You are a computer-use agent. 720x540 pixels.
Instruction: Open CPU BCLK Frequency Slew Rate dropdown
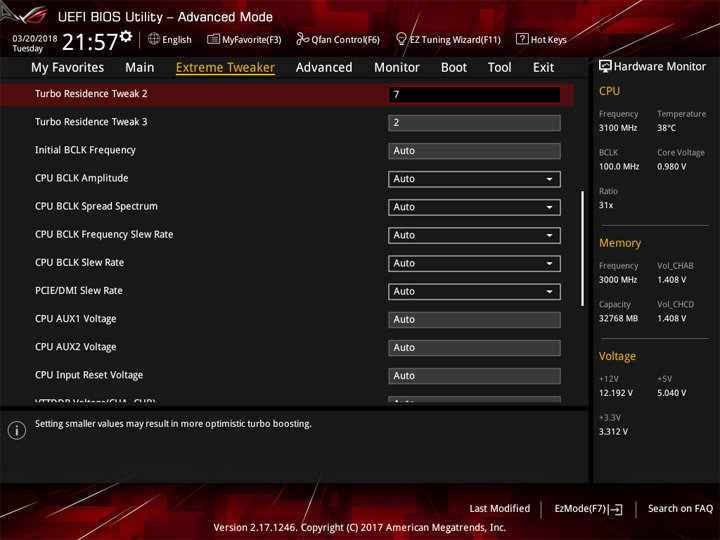(474, 235)
